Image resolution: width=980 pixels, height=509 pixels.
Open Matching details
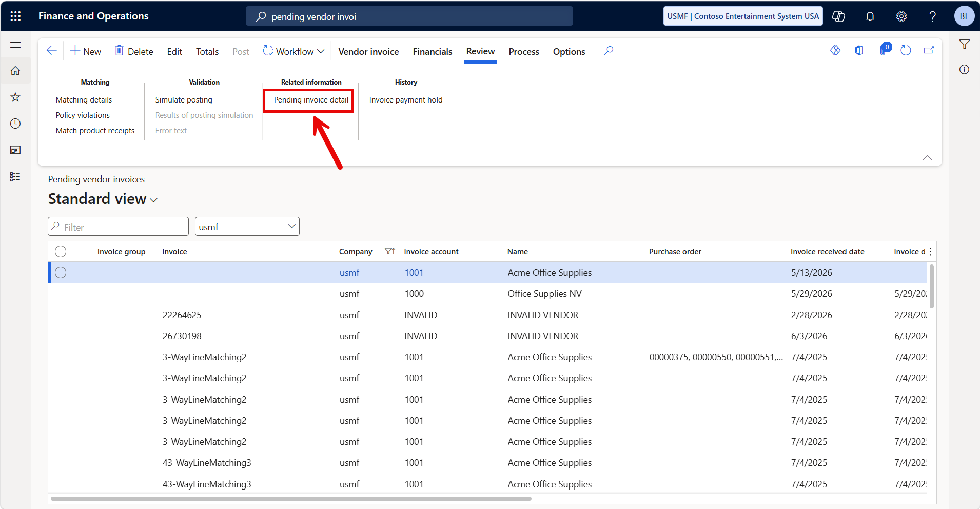click(x=84, y=100)
